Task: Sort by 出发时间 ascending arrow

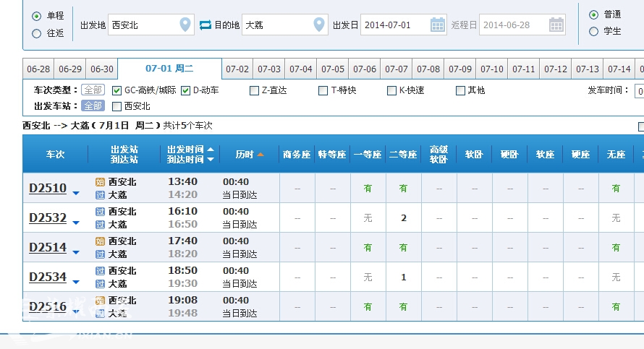Action: click(x=211, y=150)
